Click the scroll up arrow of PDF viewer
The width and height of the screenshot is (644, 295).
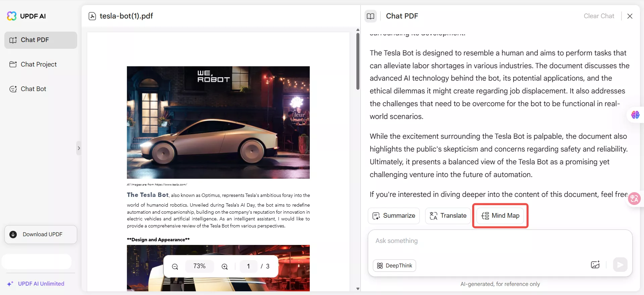pos(358,30)
